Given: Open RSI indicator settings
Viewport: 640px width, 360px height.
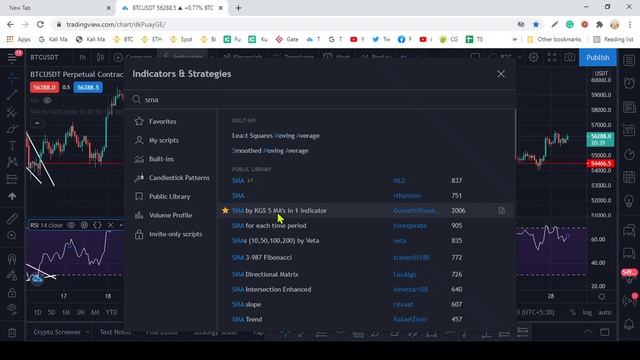Looking at the screenshot, I should pyautogui.click(x=84, y=225).
